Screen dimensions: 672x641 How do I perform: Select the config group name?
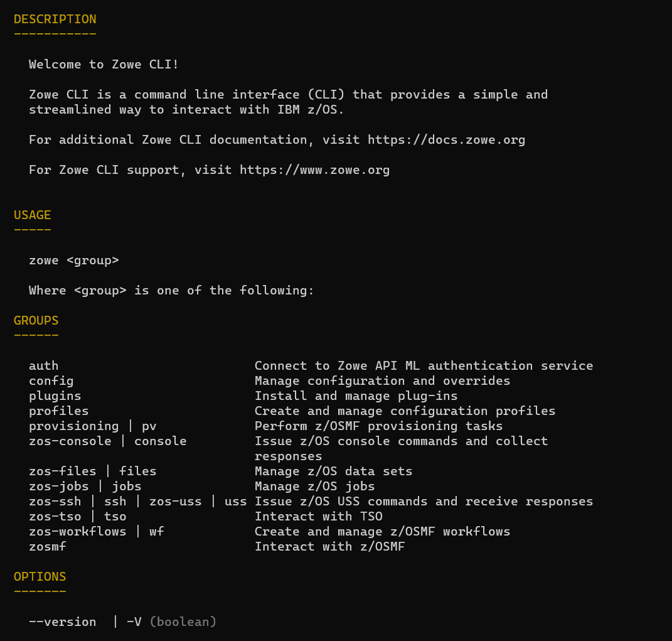(x=51, y=380)
